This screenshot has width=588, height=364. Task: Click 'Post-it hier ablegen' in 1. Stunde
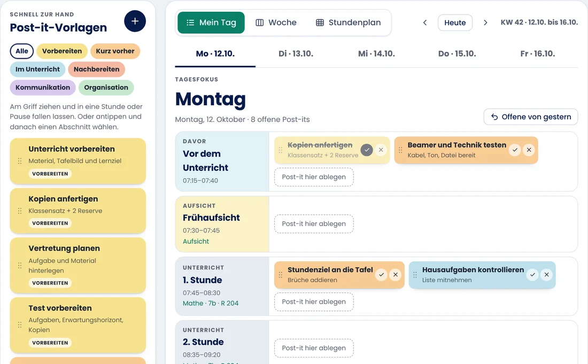point(314,302)
